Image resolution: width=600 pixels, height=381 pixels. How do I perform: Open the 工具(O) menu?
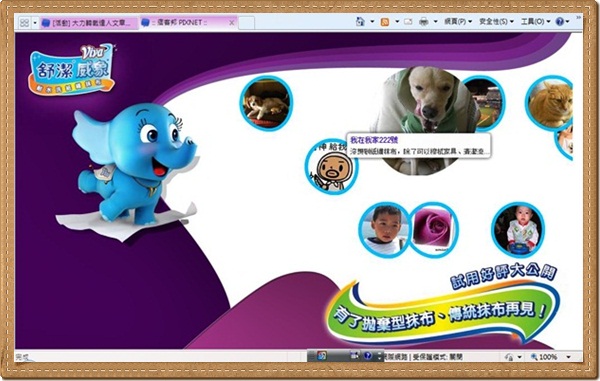coord(535,22)
